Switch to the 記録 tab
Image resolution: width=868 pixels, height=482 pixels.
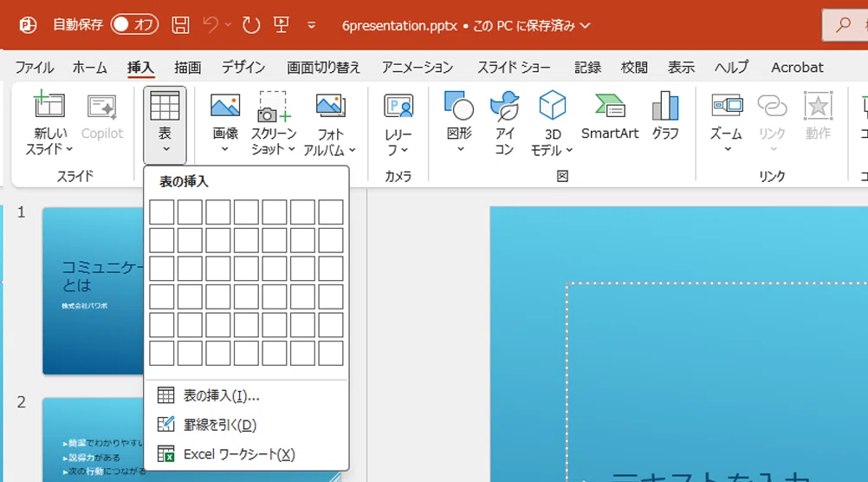point(588,68)
